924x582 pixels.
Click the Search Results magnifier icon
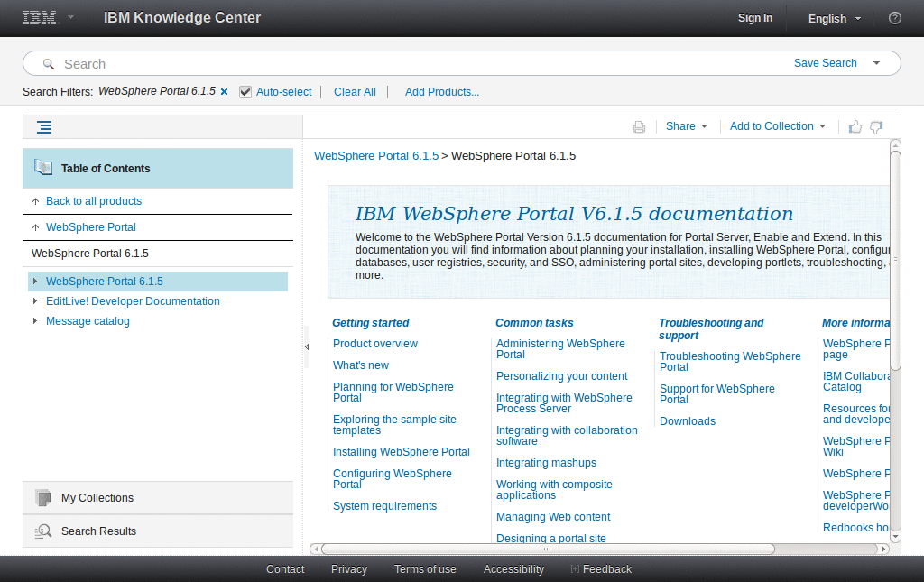[43, 531]
